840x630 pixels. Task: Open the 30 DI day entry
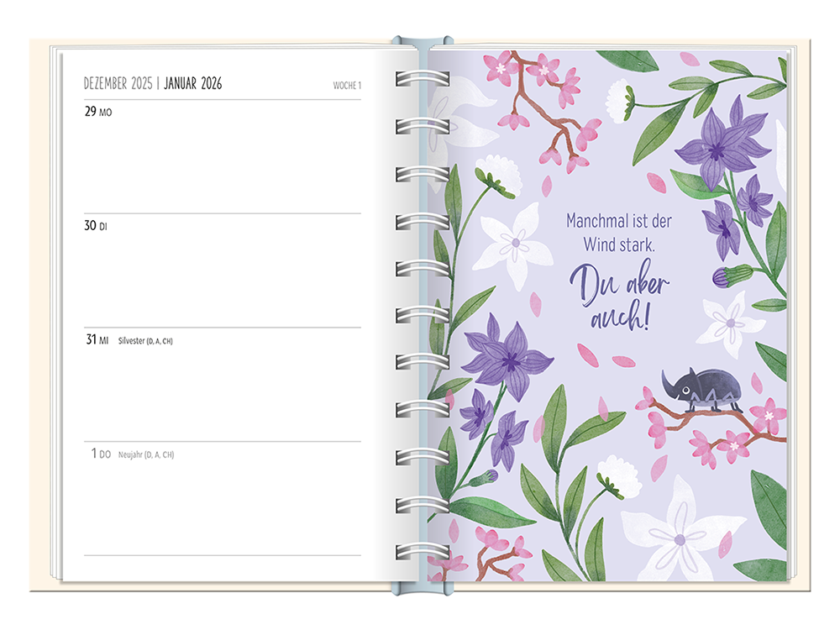pyautogui.click(x=96, y=226)
